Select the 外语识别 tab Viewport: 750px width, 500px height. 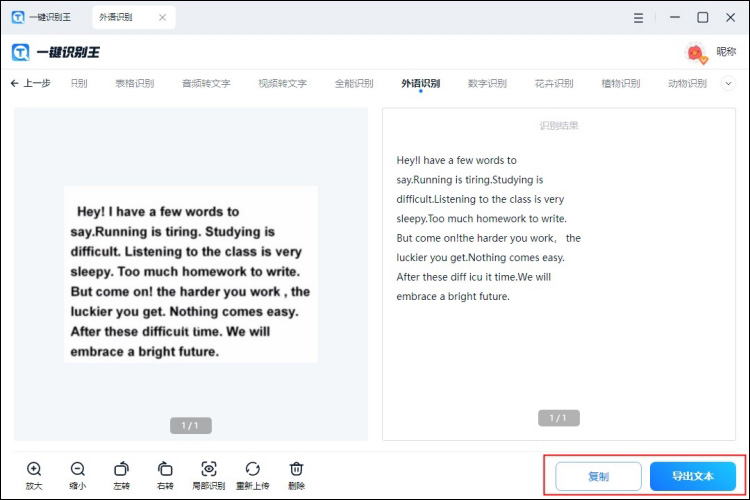pyautogui.click(x=420, y=83)
